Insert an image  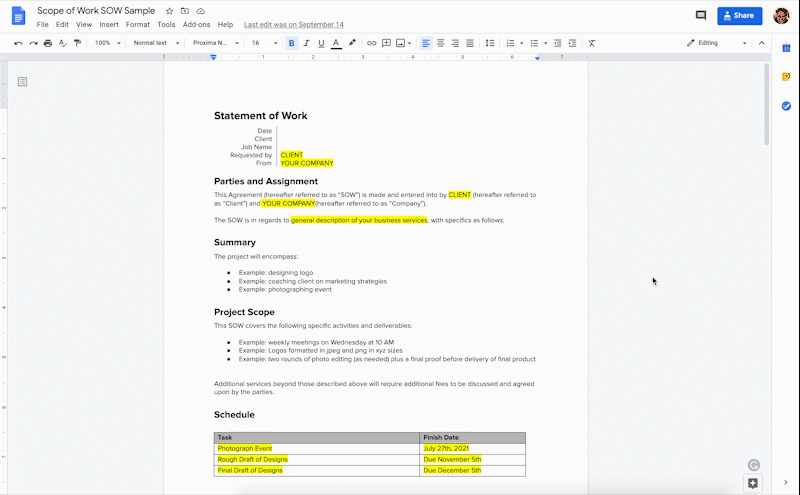click(401, 43)
